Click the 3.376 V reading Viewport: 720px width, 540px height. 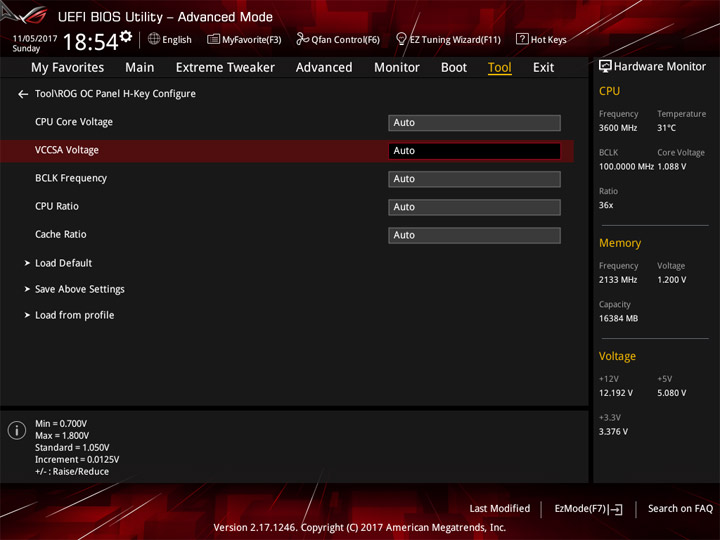point(613,432)
